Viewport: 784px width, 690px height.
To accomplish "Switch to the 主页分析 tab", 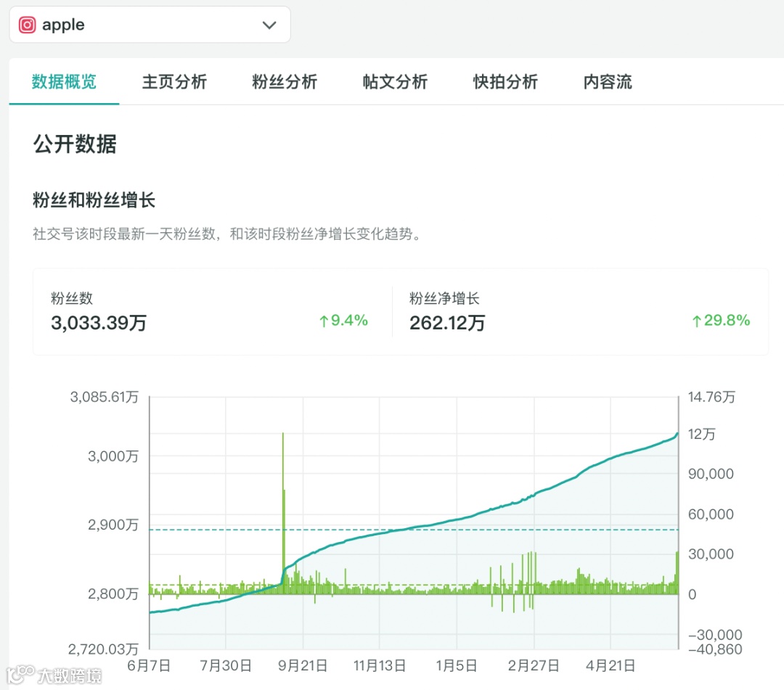I will coord(174,81).
